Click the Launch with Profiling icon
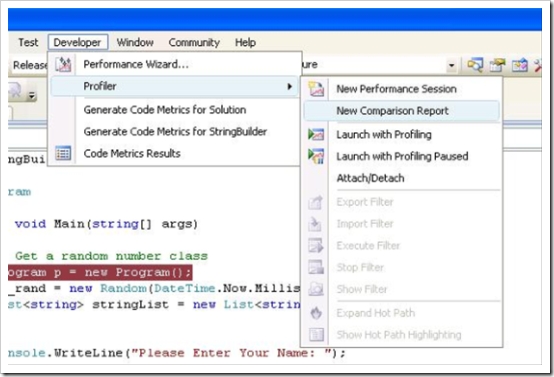 click(x=316, y=134)
